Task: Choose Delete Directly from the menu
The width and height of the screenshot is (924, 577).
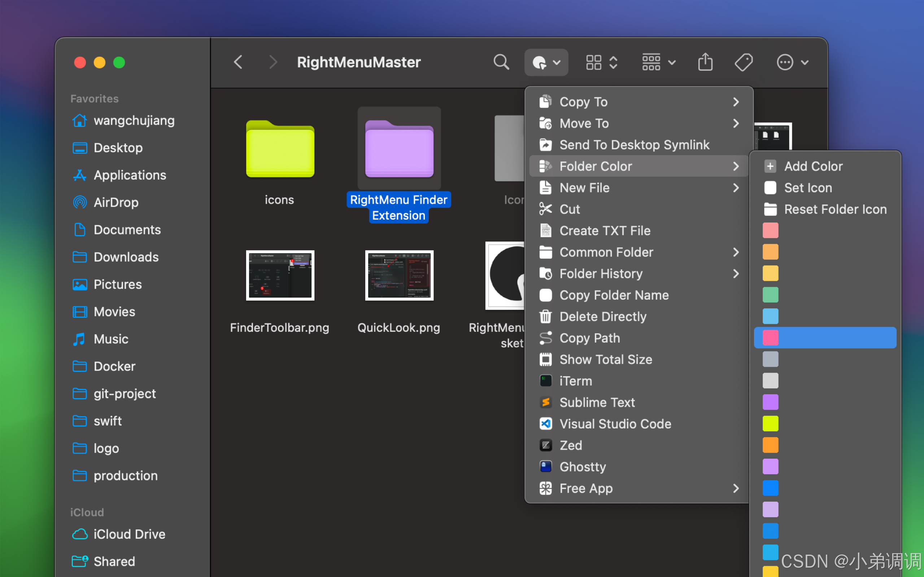Action: point(602,317)
